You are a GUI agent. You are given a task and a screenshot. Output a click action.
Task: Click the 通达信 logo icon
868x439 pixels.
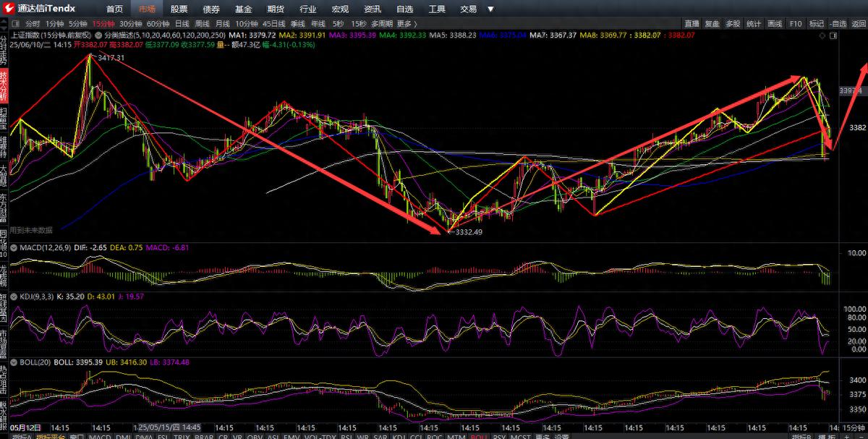[x=9, y=9]
